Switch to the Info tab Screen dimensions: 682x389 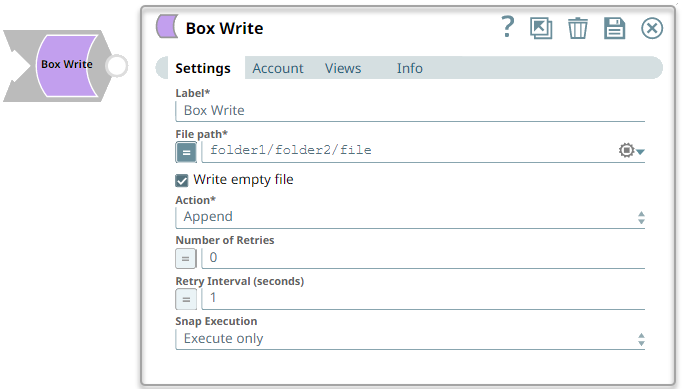click(x=409, y=68)
